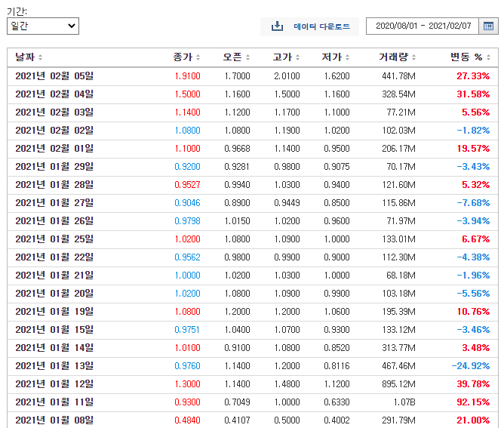This screenshot has height=428, width=504.
Task: Select the date 2021년 01월 11일
Action: [54, 402]
